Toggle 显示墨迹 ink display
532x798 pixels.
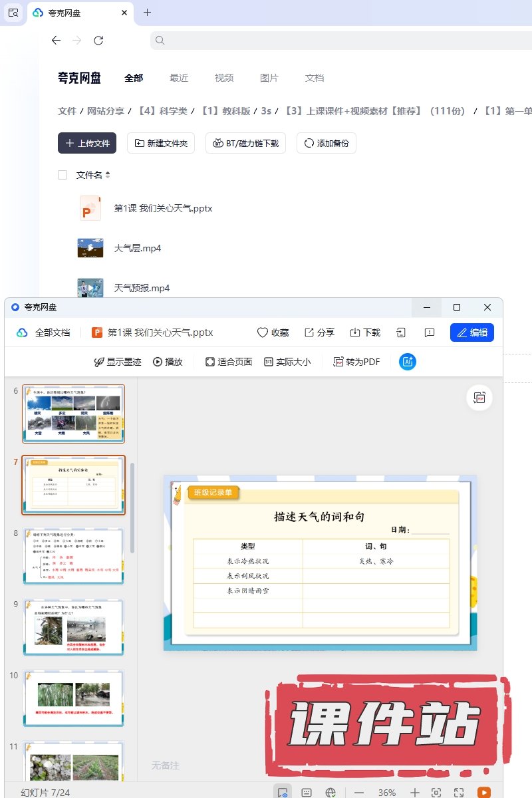[118, 362]
